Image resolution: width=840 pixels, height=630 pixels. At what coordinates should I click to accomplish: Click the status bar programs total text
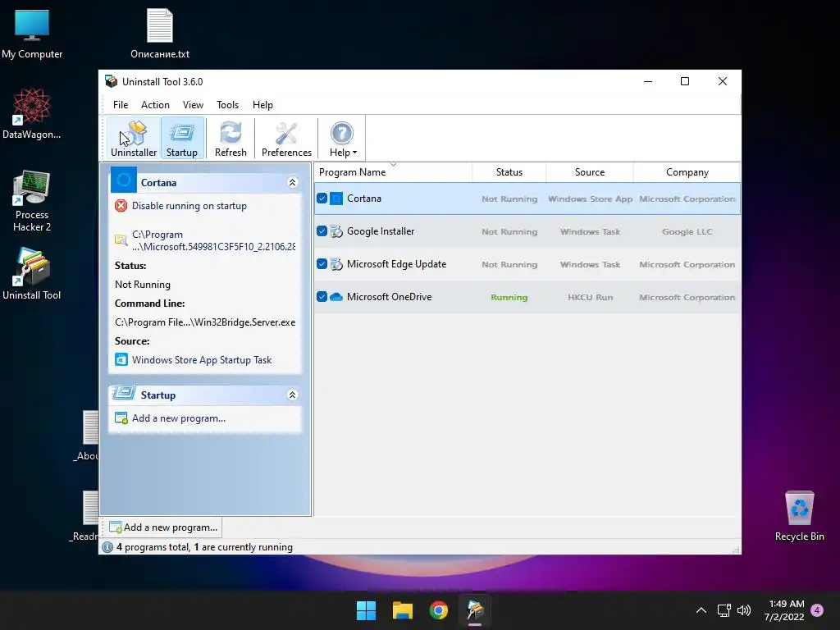pyautogui.click(x=204, y=547)
